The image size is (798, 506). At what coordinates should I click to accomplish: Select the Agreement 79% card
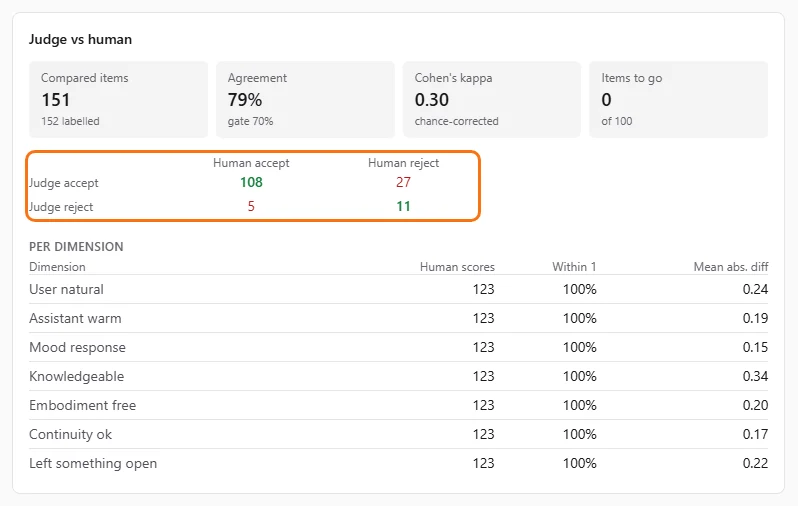305,100
